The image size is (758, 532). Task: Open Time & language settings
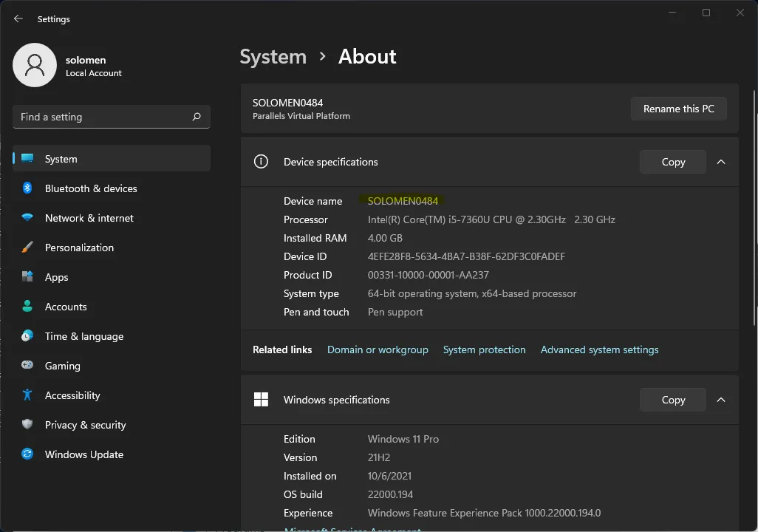[x=112, y=335]
